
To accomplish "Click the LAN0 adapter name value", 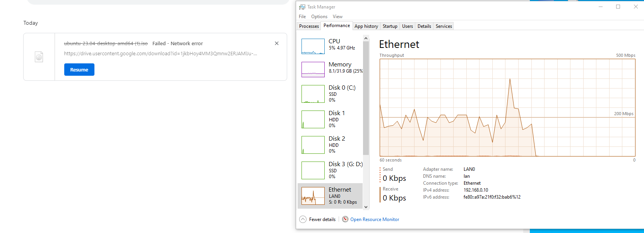I will [x=469, y=169].
